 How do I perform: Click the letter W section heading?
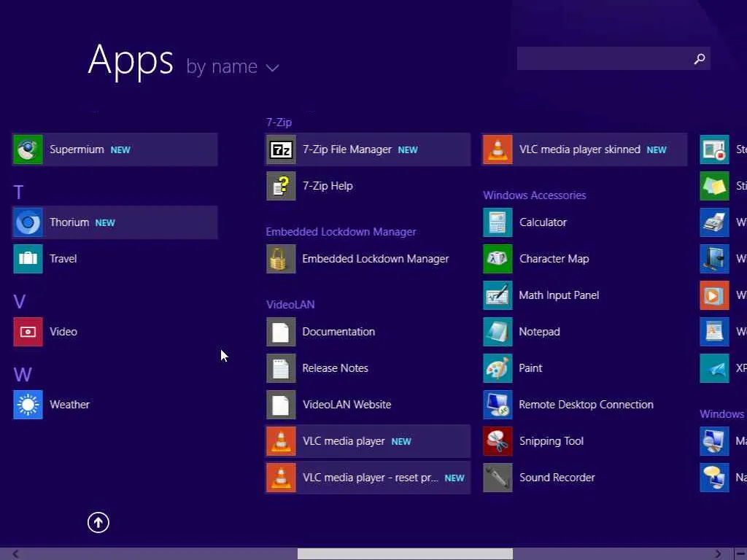(x=23, y=375)
